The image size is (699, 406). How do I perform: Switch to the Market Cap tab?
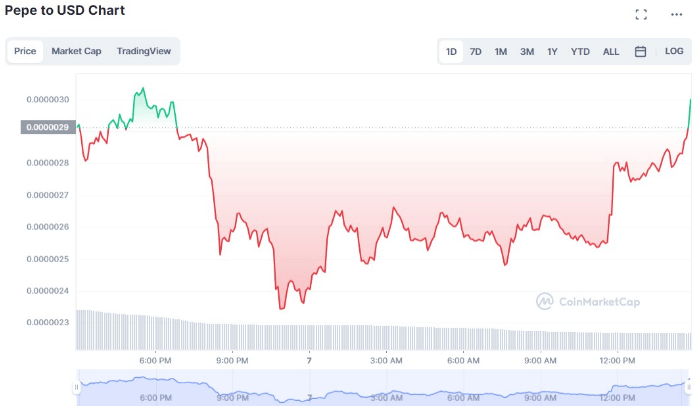click(x=76, y=51)
